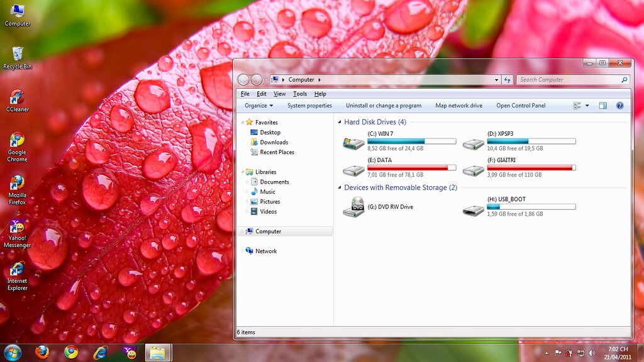
Task: Select the (G:) DVD RW Drive icon
Action: point(353,207)
